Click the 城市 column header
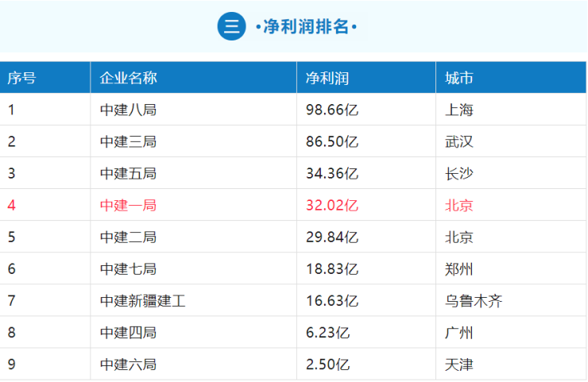The height and width of the screenshot is (382, 588). coord(459,78)
